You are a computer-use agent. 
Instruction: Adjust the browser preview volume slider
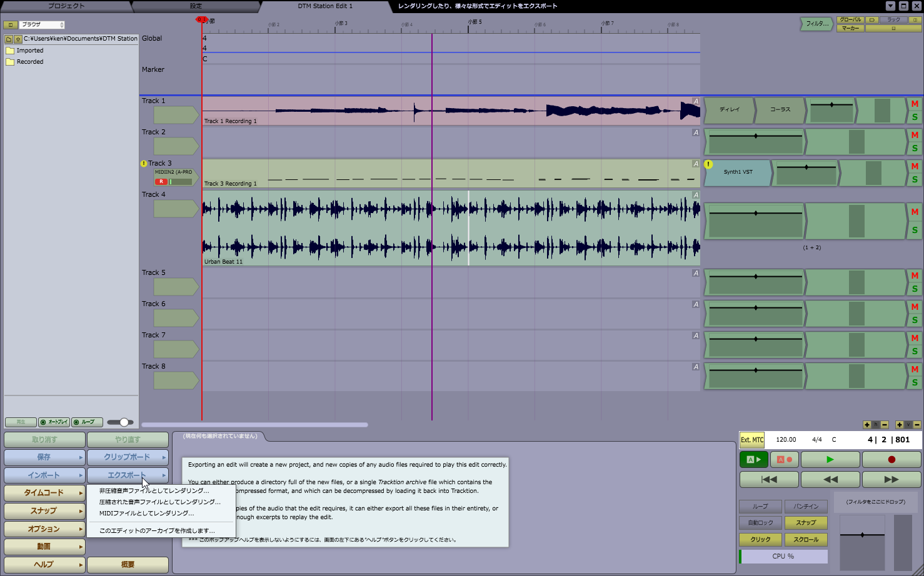point(122,422)
